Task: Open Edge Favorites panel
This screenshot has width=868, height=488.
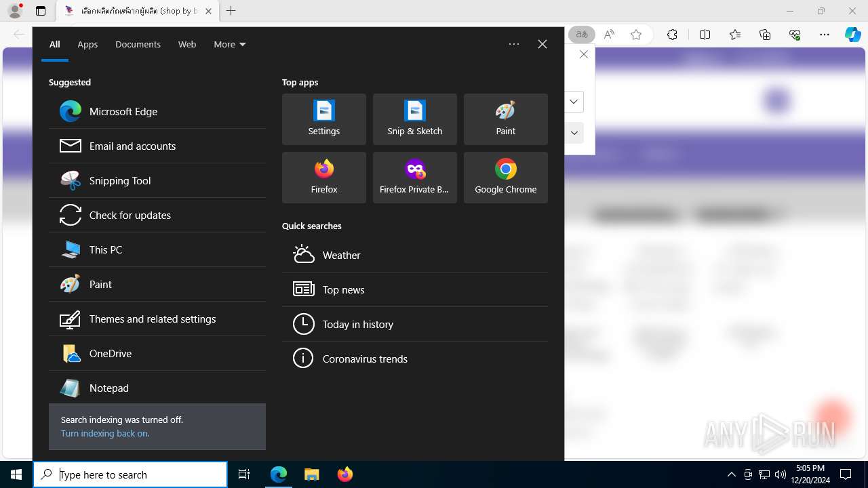Action: tap(735, 35)
